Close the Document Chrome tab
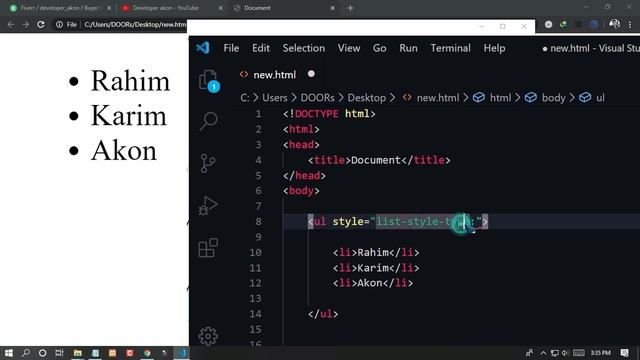This screenshot has width=640, height=360. pos(333,8)
